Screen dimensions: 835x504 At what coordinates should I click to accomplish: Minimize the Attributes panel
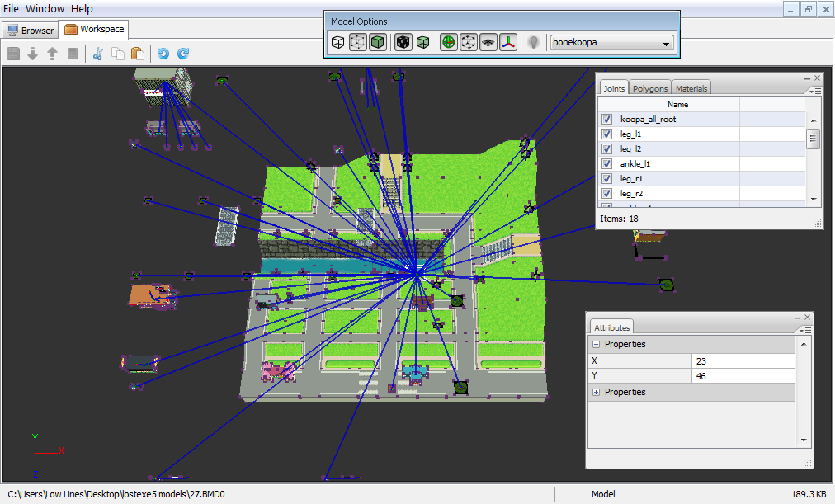coord(797,318)
